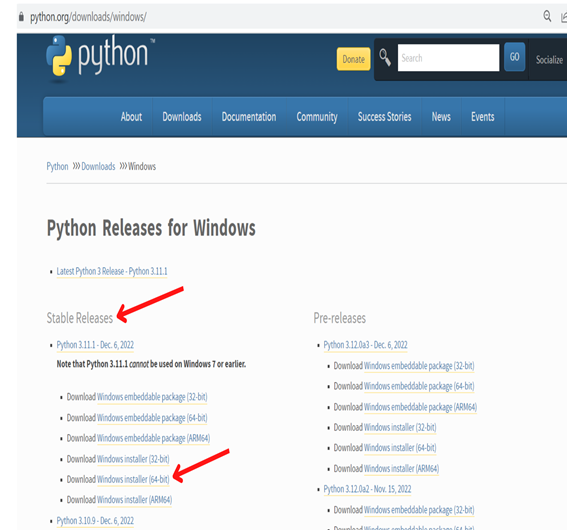Open the Success Stories navigation item
Screen dimensions: 567x532
click(384, 117)
